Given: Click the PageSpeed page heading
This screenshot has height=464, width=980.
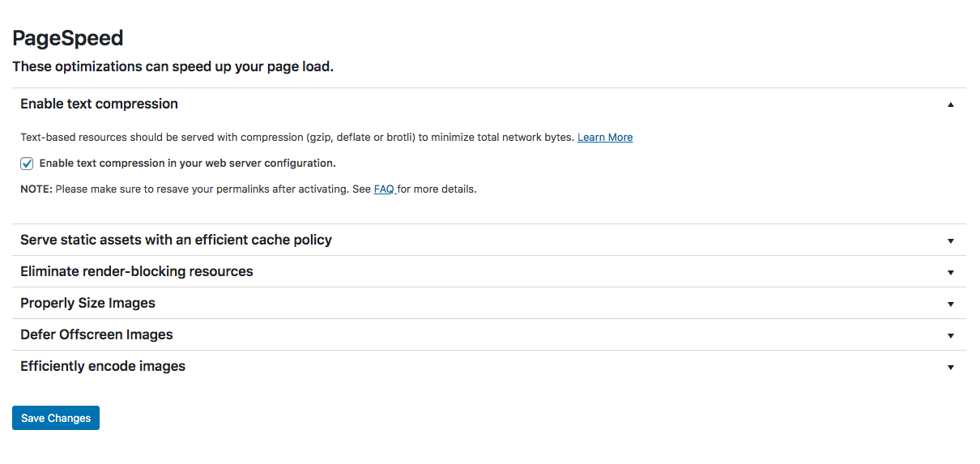Looking at the screenshot, I should pyautogui.click(x=68, y=38).
